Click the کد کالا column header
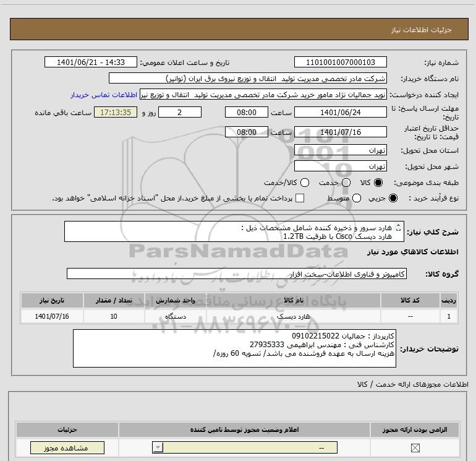This screenshot has width=476, height=461. 410,300
